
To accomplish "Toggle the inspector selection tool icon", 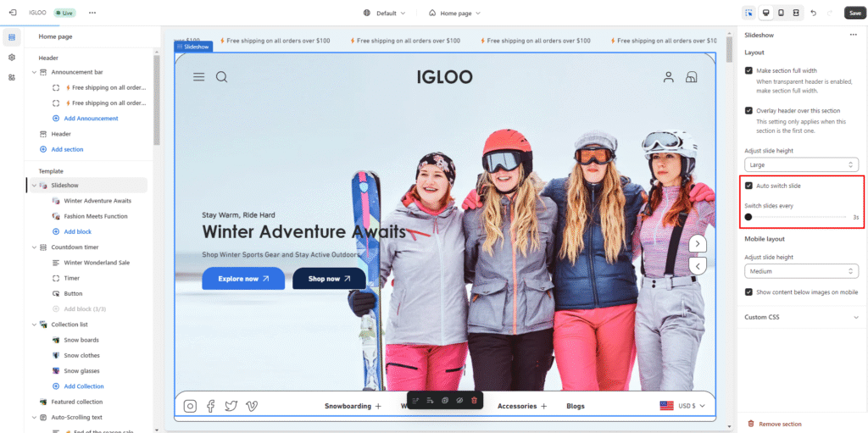I will pyautogui.click(x=748, y=13).
